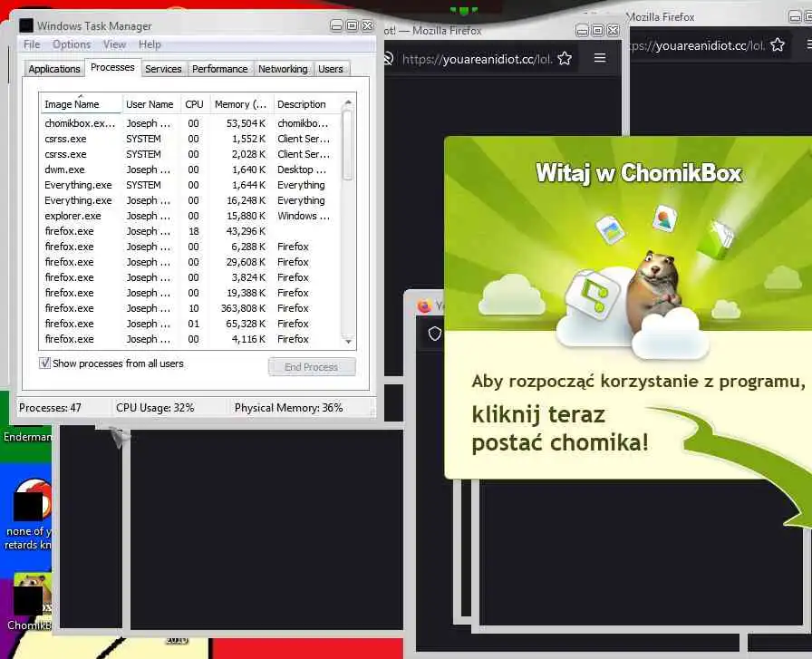Select the explorer.exe process row
The width and height of the screenshot is (812, 659).
(190, 216)
